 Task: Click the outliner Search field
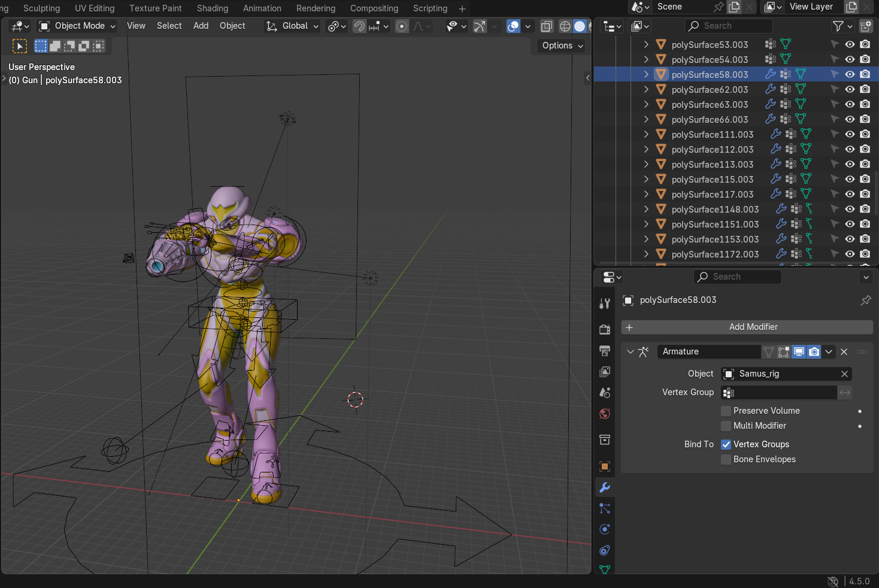728,26
